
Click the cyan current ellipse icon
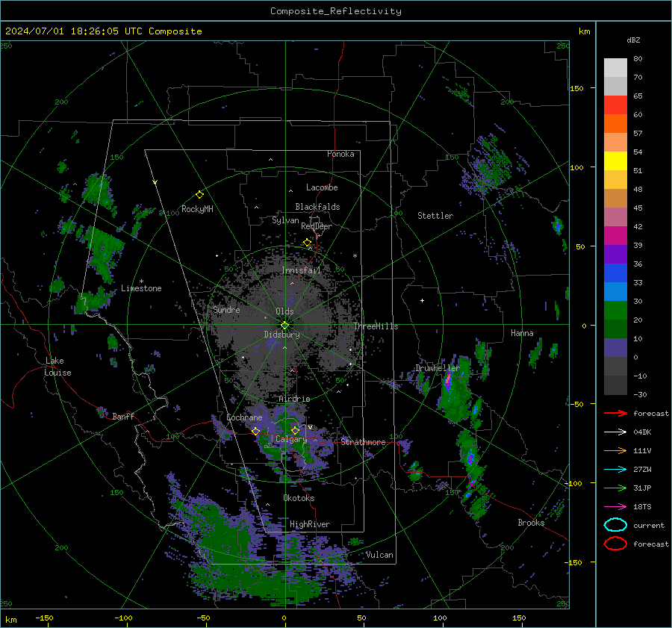(x=615, y=525)
